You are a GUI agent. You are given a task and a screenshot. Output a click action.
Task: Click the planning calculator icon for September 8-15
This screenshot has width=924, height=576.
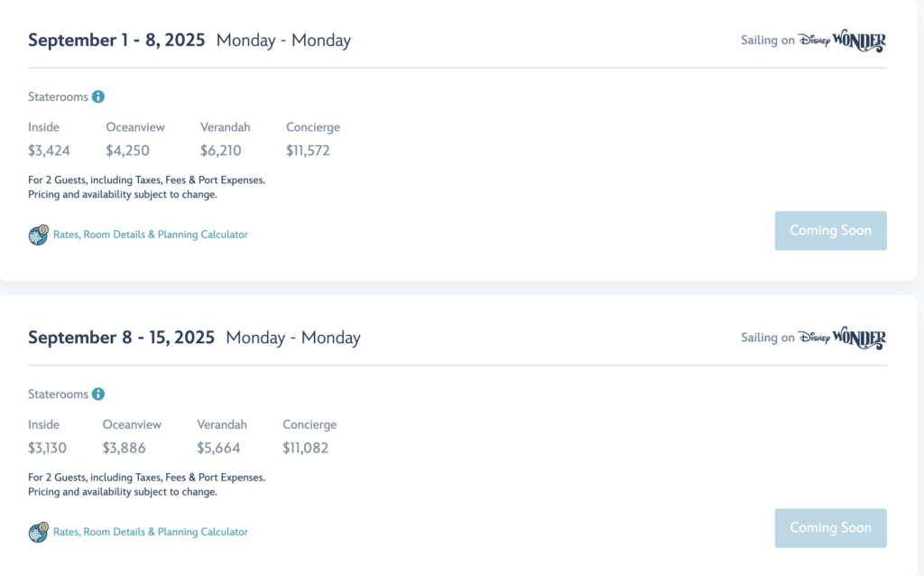pyautogui.click(x=38, y=533)
